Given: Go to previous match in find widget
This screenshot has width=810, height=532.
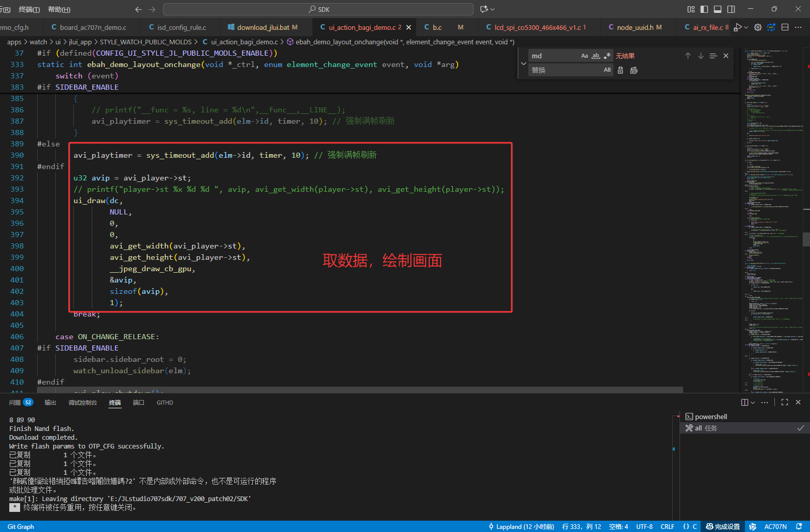Looking at the screenshot, I should [688, 56].
